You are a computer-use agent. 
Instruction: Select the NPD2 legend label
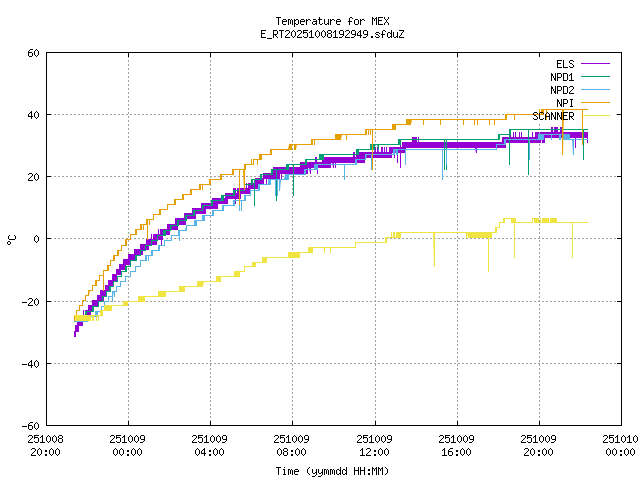click(562, 90)
